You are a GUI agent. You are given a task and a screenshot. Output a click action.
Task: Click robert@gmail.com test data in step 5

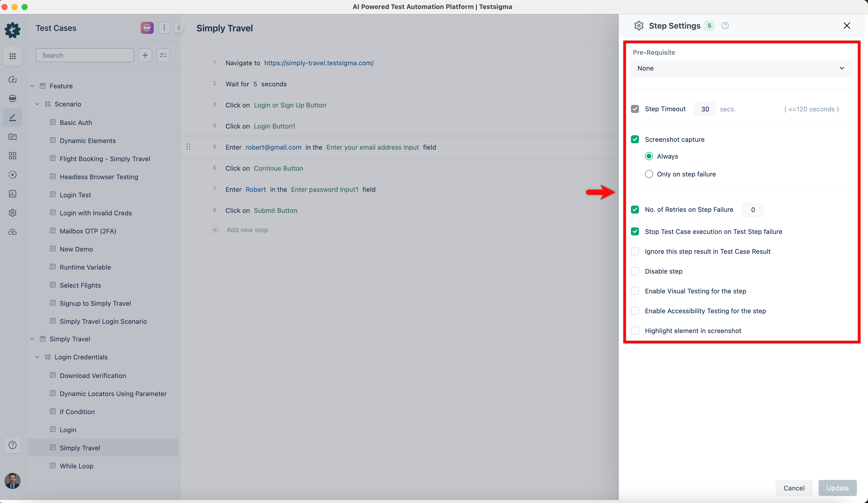[273, 147]
